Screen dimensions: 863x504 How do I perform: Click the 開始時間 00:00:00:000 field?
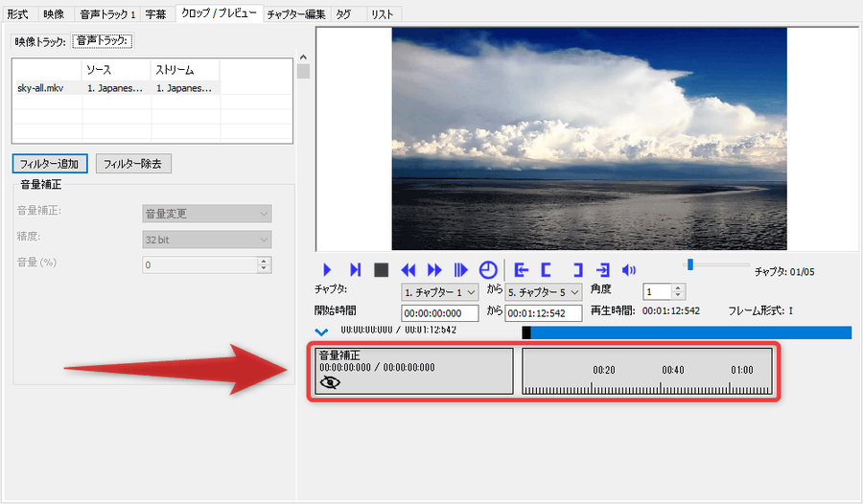[440, 313]
